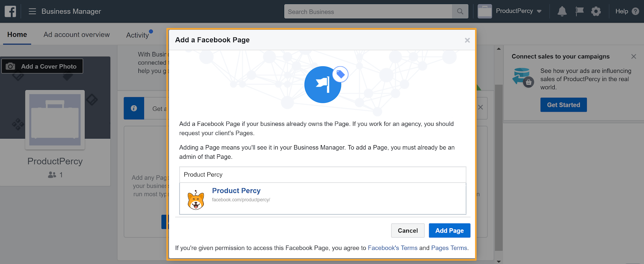Image resolution: width=644 pixels, height=264 pixels.
Task: Open the Activity tab
Action: (138, 35)
